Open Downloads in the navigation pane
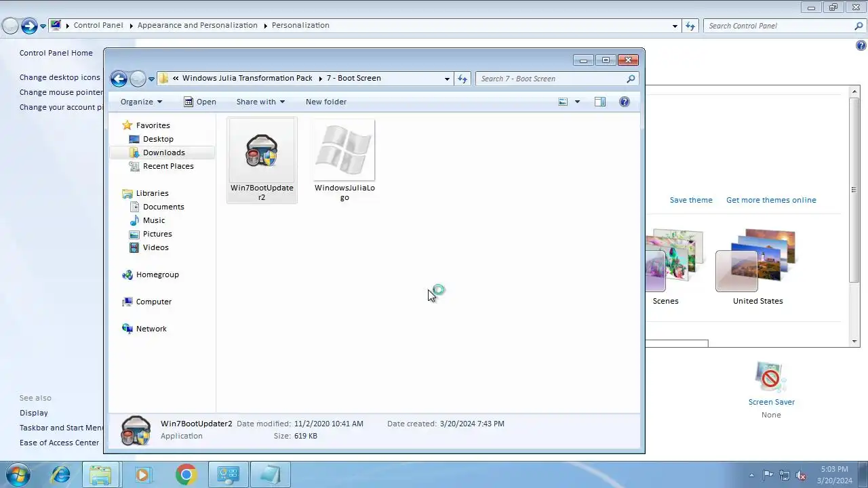The image size is (868, 488). click(162, 152)
